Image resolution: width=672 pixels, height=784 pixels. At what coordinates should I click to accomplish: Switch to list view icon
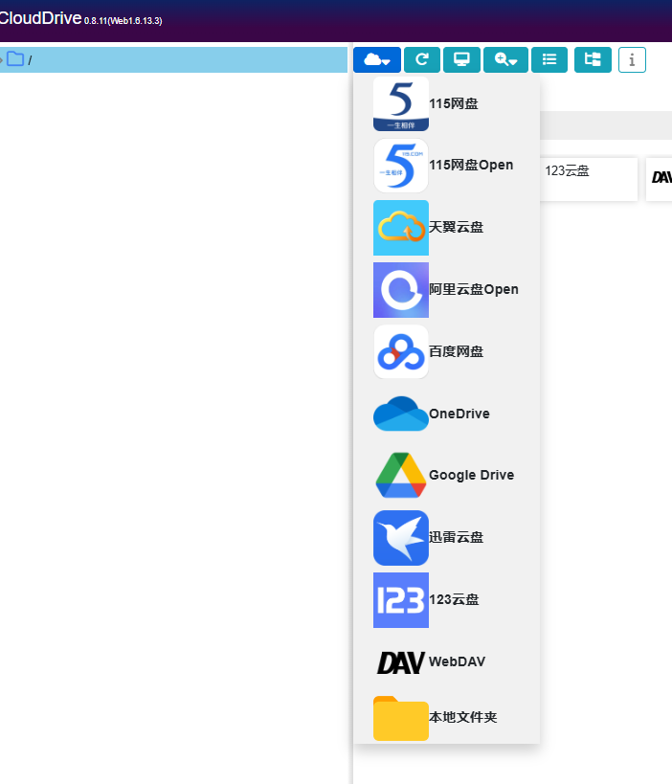pyautogui.click(x=549, y=60)
